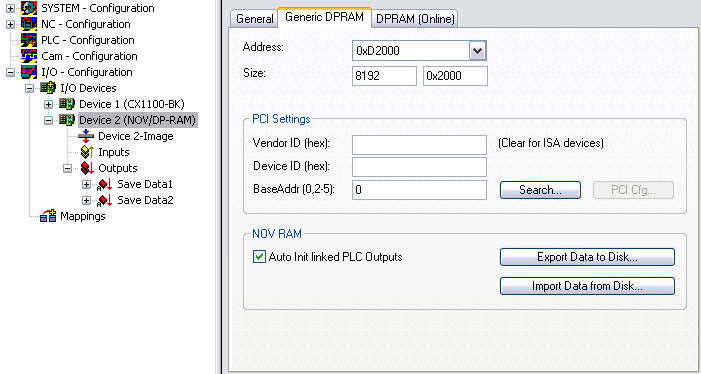
Task: Click the PLC - Configuration icon
Action: click(x=29, y=40)
